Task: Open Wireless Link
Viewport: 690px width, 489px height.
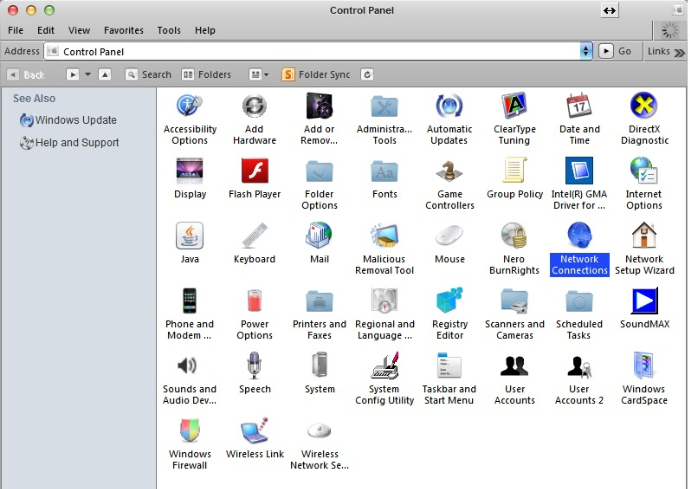Action: tap(254, 438)
